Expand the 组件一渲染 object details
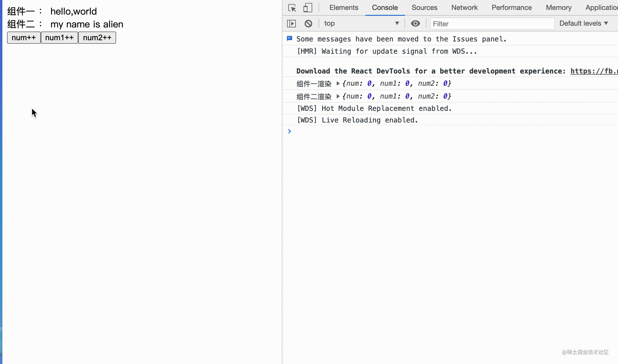Image resolution: width=618 pixels, height=364 pixels. pyautogui.click(x=338, y=83)
